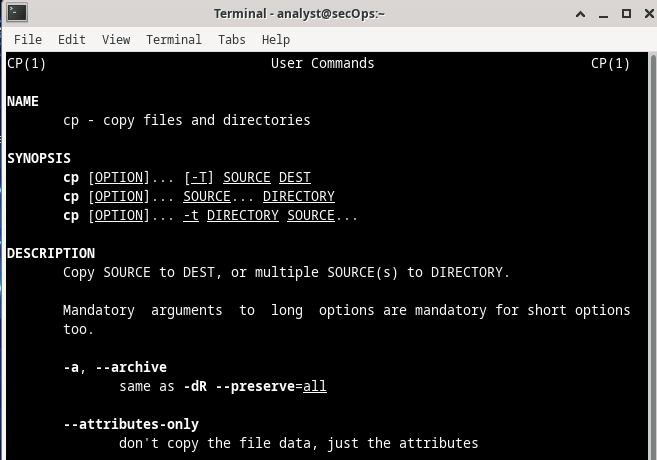Viewport: 657px width, 460px height.
Task: Click the '-a, --archive' option text
Action: pos(115,367)
